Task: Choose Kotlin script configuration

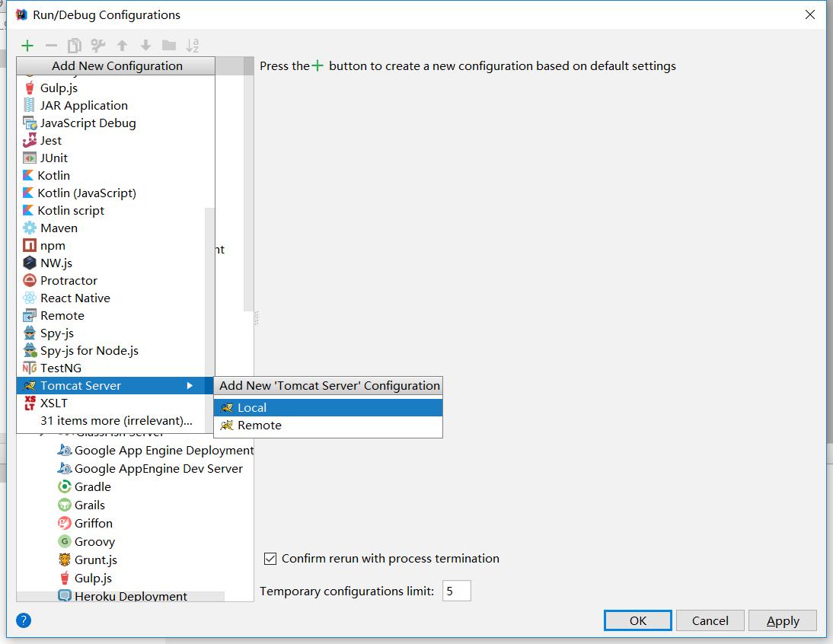Action: (111, 210)
